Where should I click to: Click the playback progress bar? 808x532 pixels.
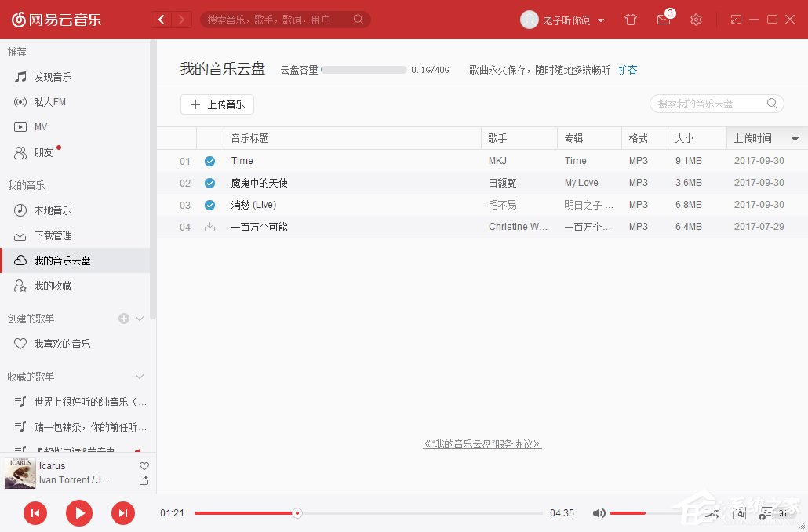point(353,513)
